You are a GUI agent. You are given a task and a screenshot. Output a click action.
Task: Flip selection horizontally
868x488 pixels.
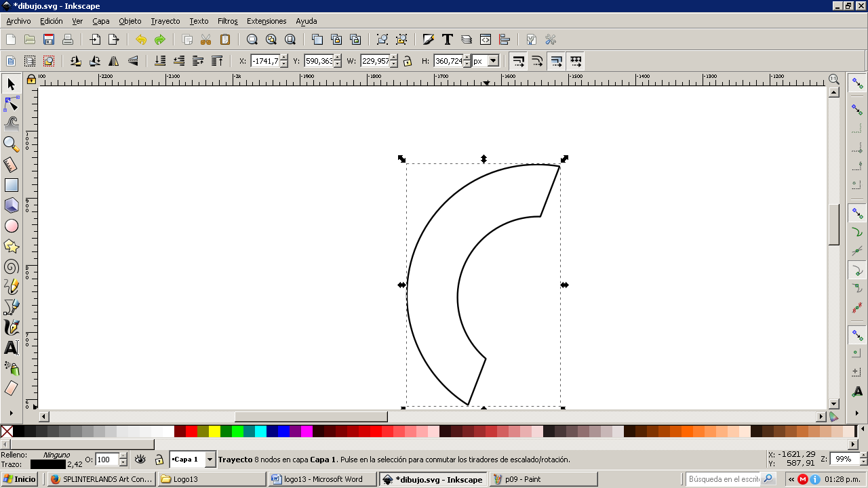point(114,61)
